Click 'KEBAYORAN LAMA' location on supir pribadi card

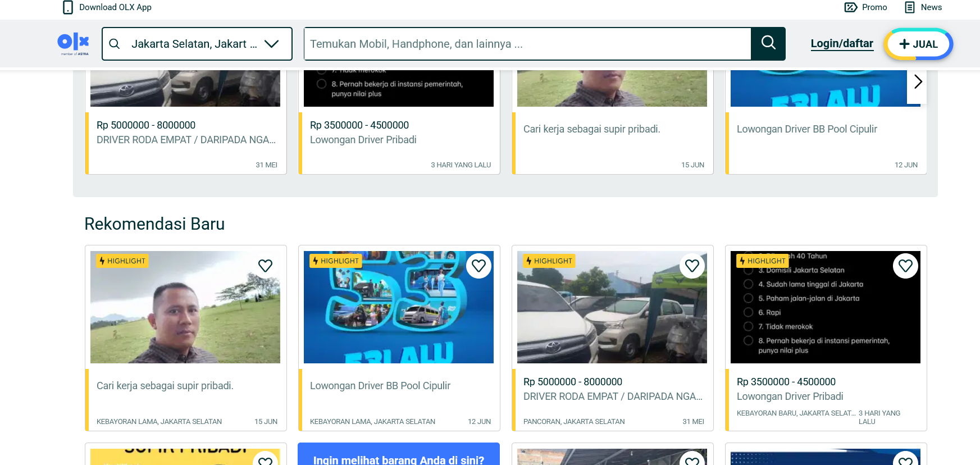coord(159,422)
